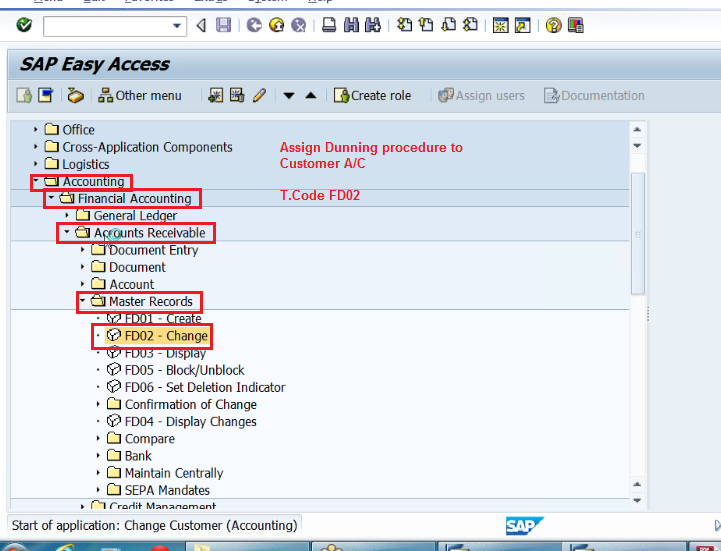Click the Generate Shortcut icon
721x551 pixels.
[x=522, y=25]
